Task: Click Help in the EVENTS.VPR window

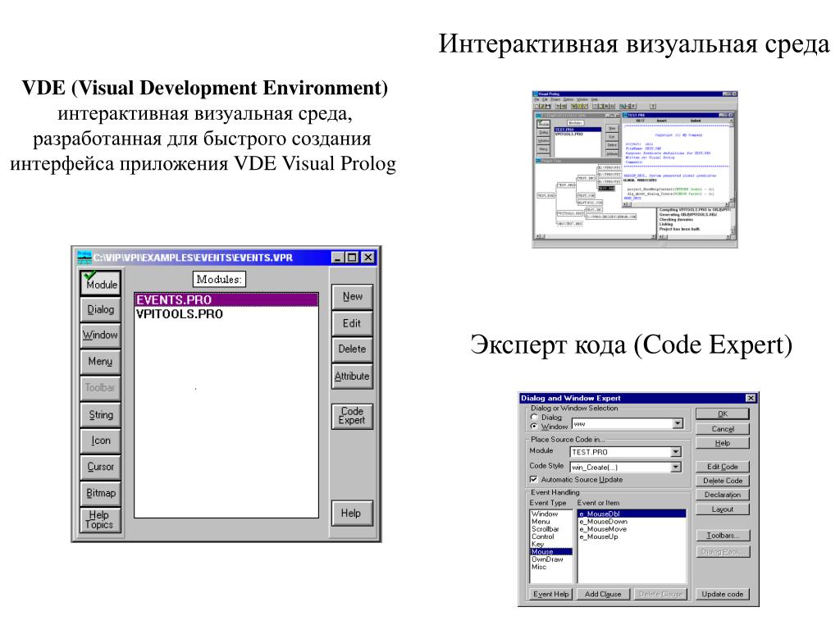Action: (352, 514)
